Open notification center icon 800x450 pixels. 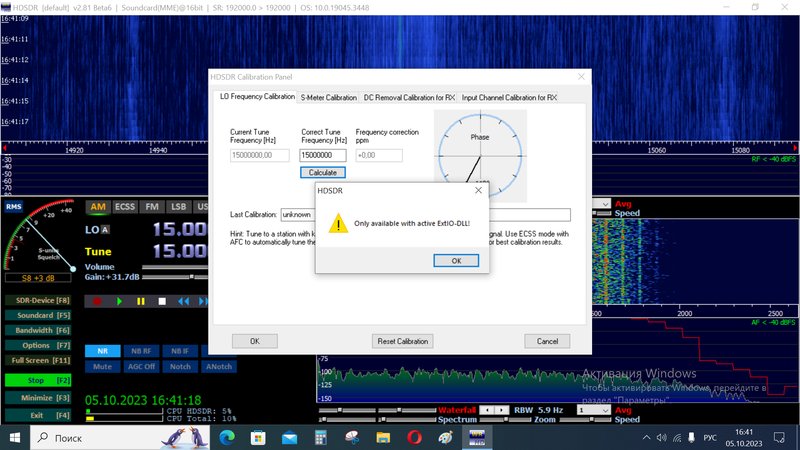[779, 438]
